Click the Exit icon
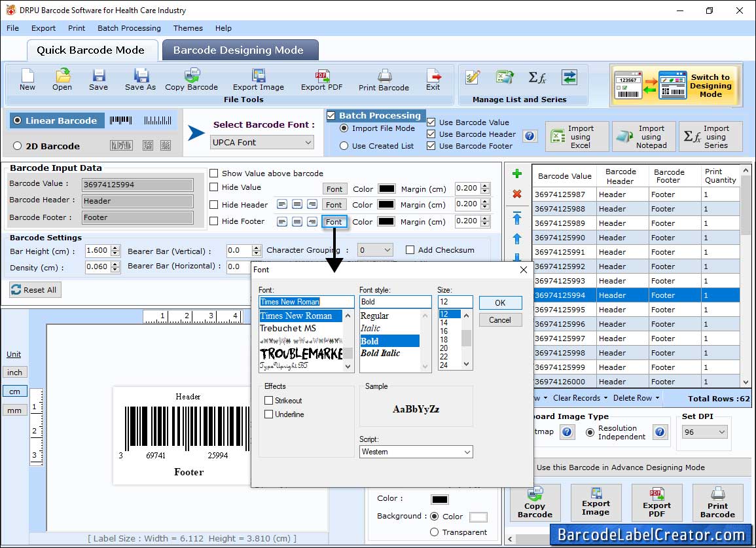The width and height of the screenshot is (756, 548). [x=433, y=80]
